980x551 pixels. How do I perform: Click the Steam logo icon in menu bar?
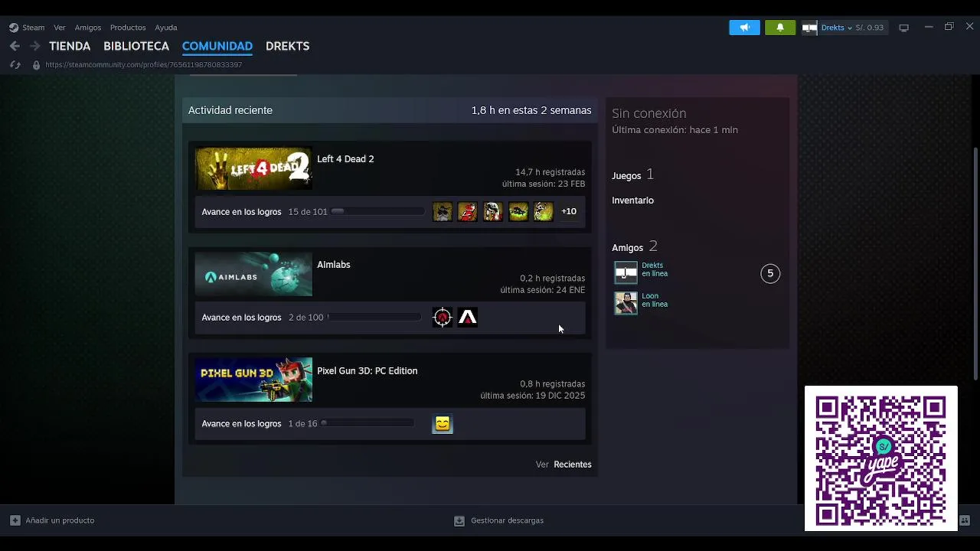(14, 28)
